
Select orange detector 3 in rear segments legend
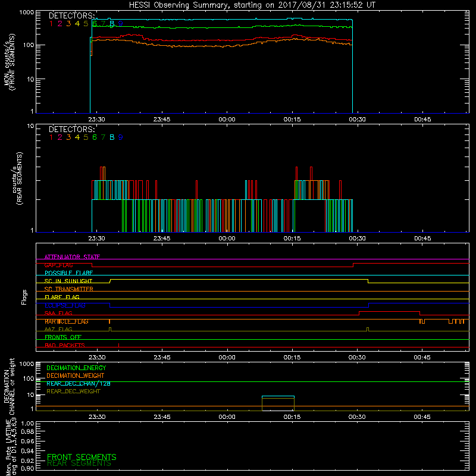(x=68, y=137)
